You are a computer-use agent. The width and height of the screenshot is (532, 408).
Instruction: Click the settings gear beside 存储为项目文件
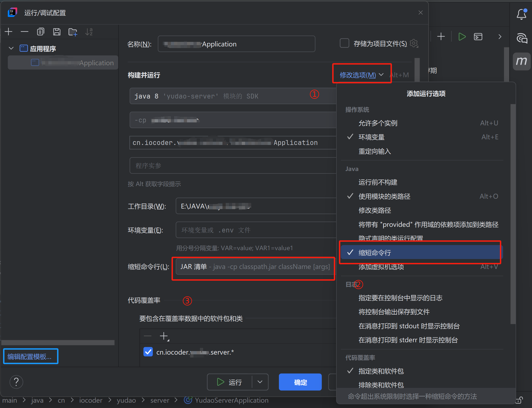click(414, 43)
